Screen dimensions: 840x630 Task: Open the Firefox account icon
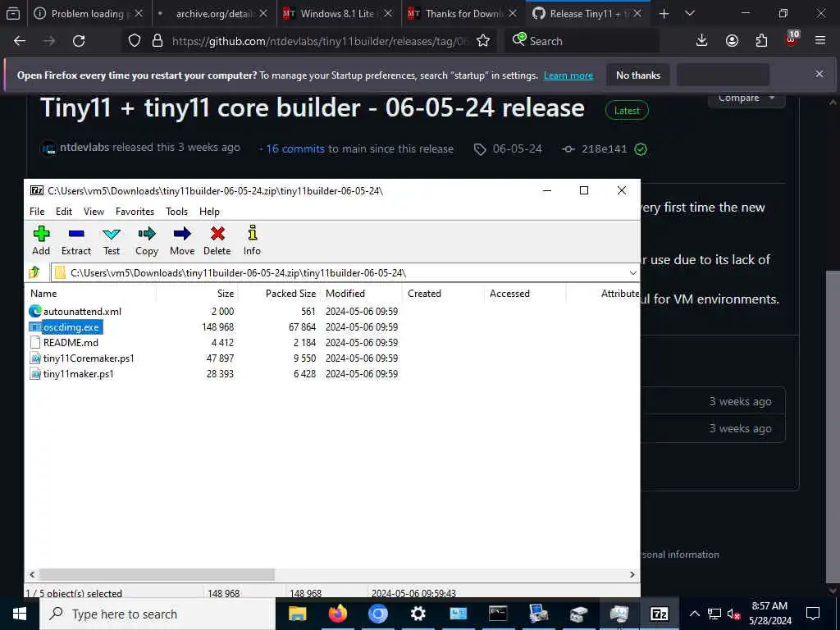(732, 41)
